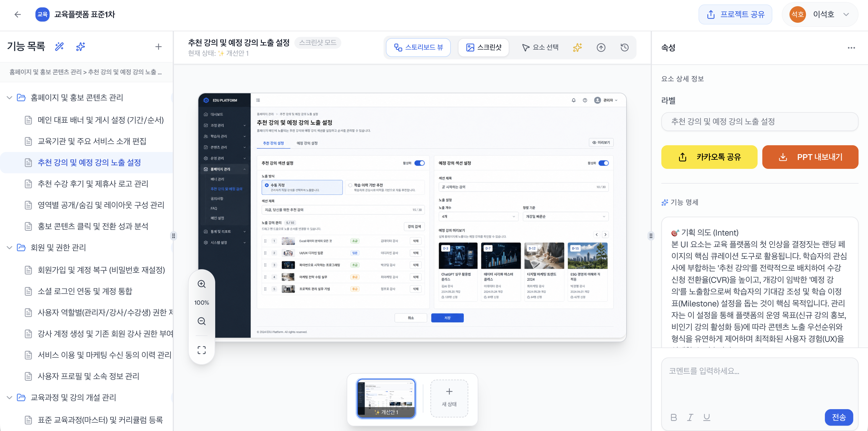Apply underline formatting in comment box
The height and width of the screenshot is (431, 868).
[x=707, y=417]
